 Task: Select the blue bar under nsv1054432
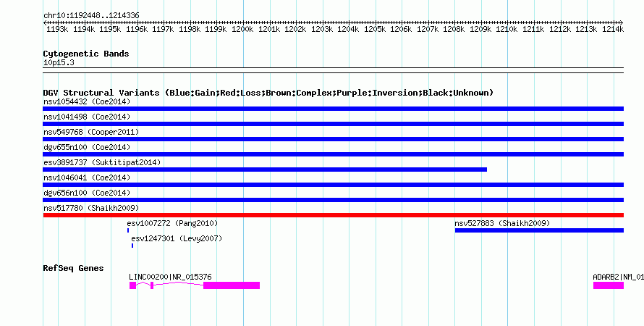[333, 109]
